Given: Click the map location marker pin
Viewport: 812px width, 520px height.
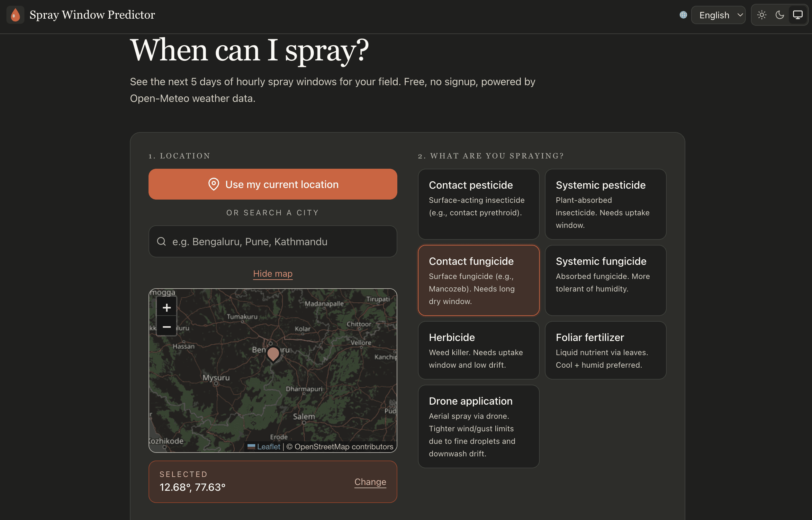Looking at the screenshot, I should pos(273,354).
